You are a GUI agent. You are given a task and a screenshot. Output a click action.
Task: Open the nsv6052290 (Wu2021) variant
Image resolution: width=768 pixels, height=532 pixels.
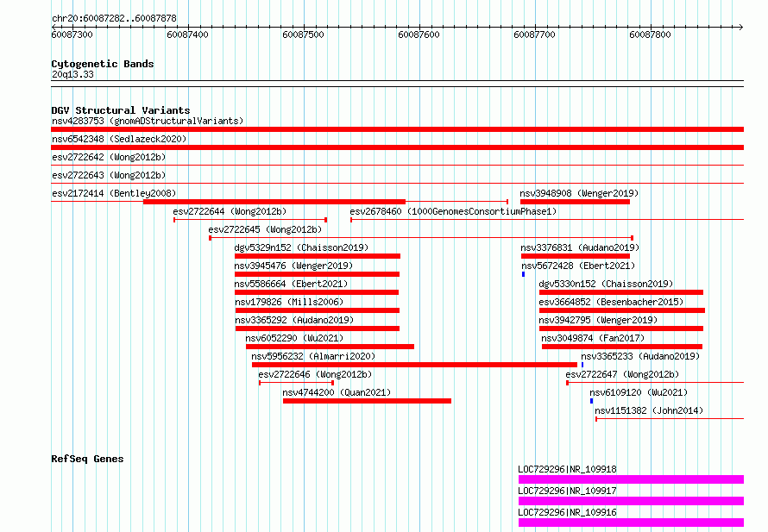pos(294,338)
